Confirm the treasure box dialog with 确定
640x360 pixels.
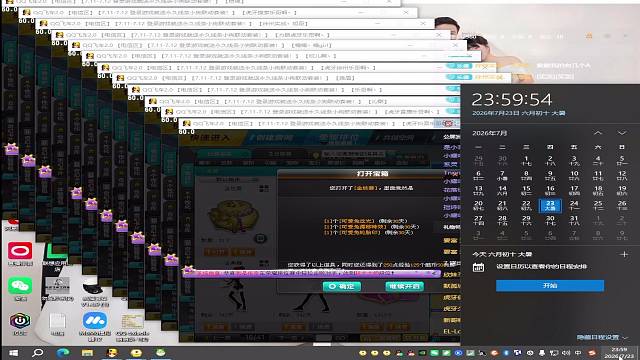(342, 287)
